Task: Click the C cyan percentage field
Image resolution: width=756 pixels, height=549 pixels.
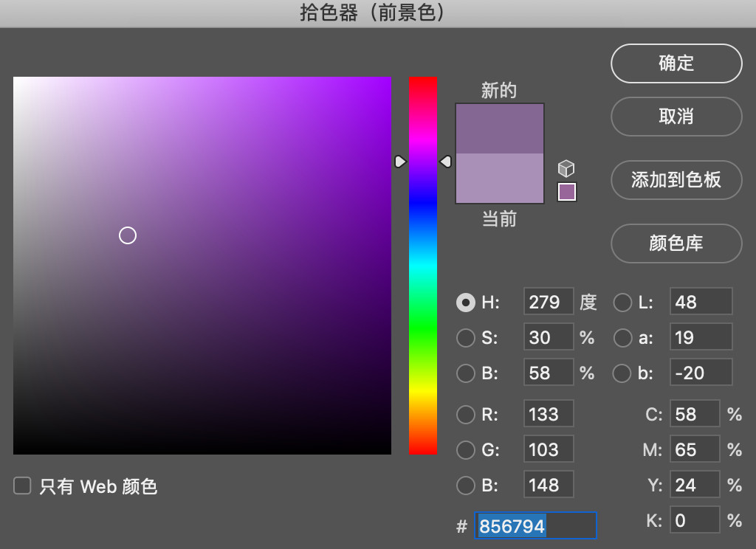Action: coord(693,415)
